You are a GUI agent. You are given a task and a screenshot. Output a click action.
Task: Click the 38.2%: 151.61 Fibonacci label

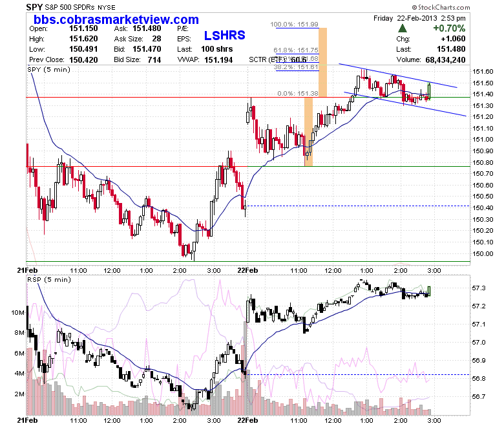pyautogui.click(x=296, y=67)
